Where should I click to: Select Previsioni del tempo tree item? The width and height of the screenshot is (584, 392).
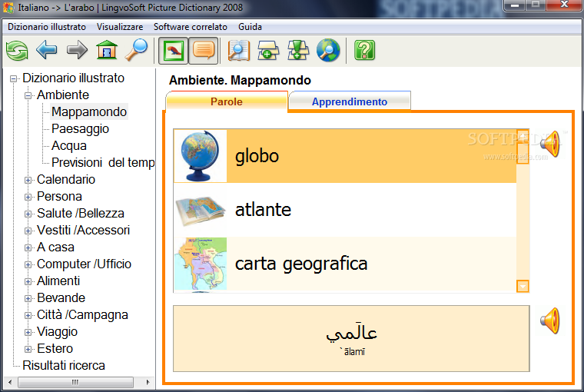pos(103,162)
